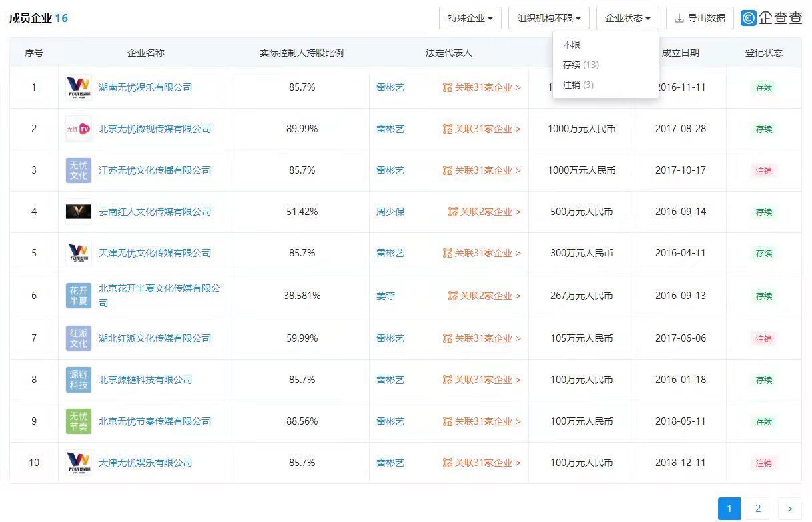This screenshot has width=812, height=522.
Task: Click the 源链科技 logo tile
Action: (79, 380)
